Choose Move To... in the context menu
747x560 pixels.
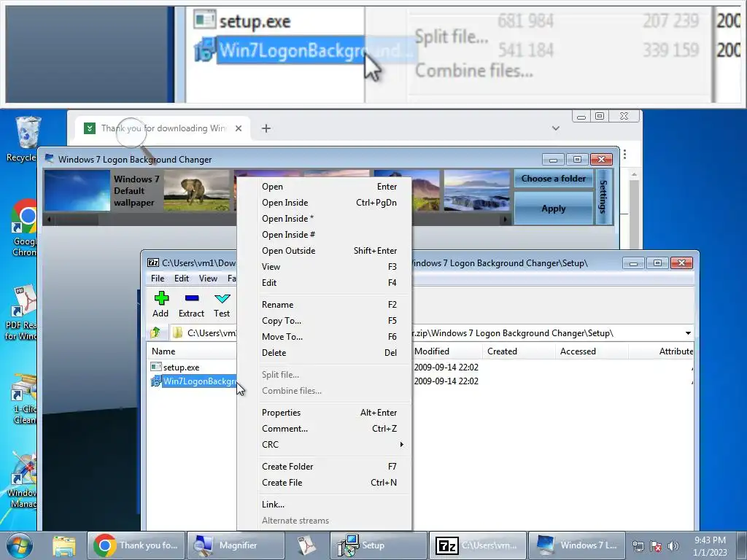[325, 337]
